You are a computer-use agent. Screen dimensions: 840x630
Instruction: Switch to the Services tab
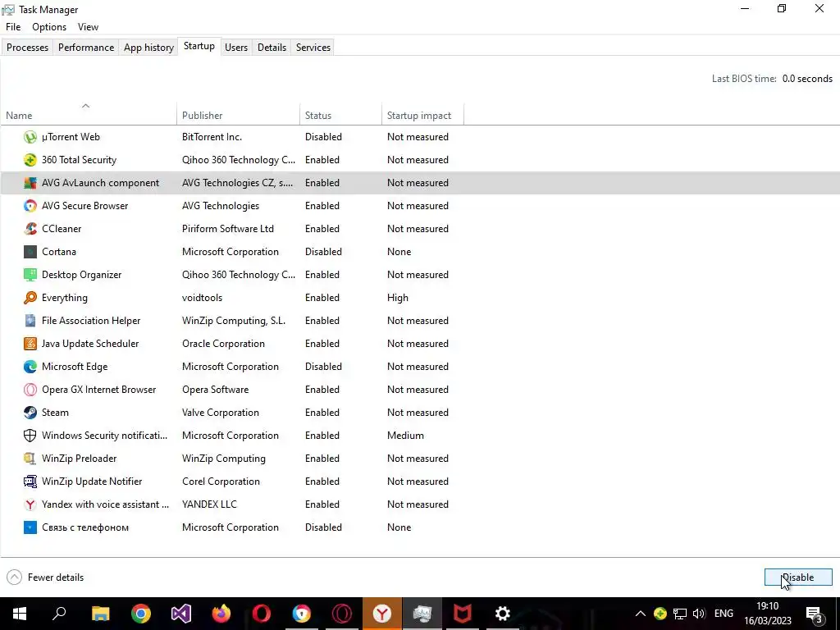(313, 47)
